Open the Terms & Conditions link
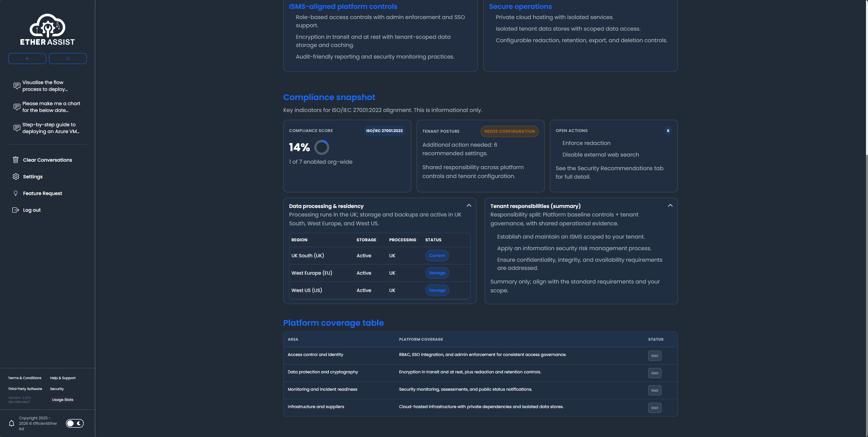The height and width of the screenshot is (437, 868). click(x=25, y=378)
